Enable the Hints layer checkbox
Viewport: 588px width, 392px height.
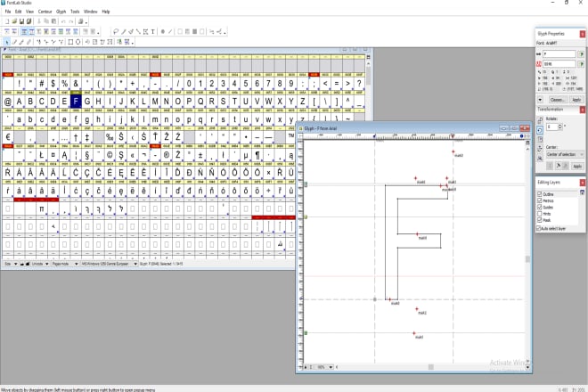coord(540,214)
